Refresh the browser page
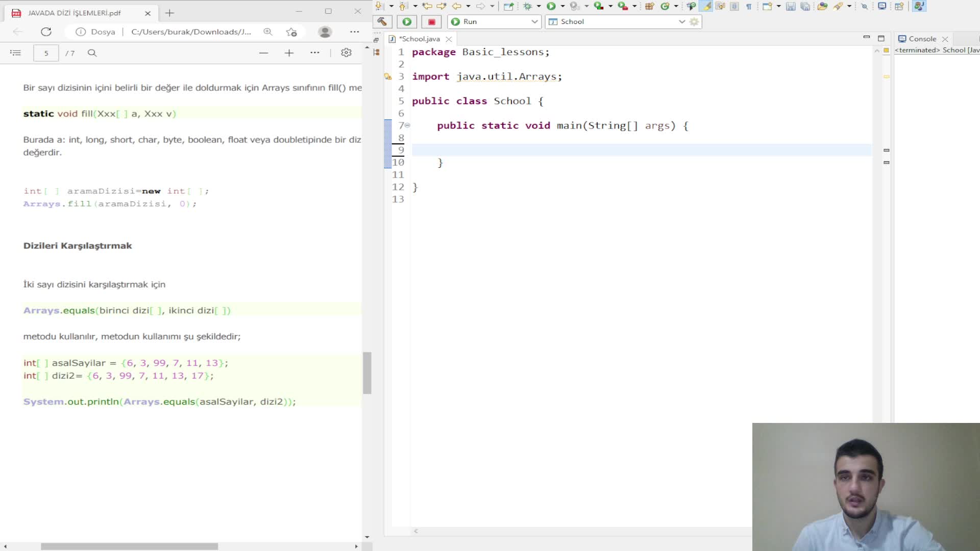The width and height of the screenshot is (980, 551). [46, 32]
